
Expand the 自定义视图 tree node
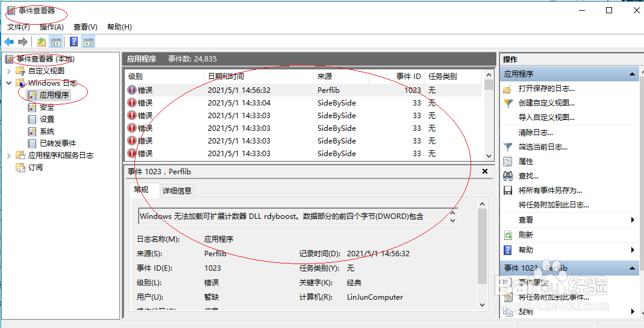(9, 71)
